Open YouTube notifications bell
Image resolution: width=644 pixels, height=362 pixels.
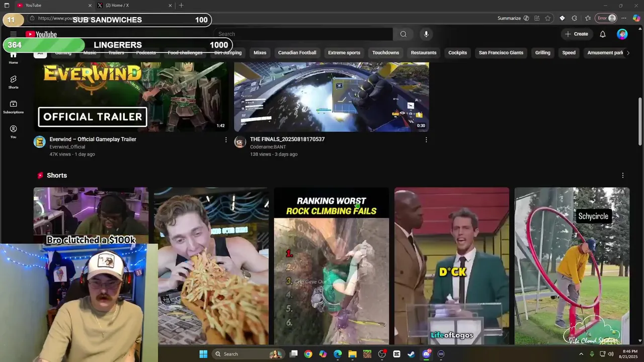[603, 34]
